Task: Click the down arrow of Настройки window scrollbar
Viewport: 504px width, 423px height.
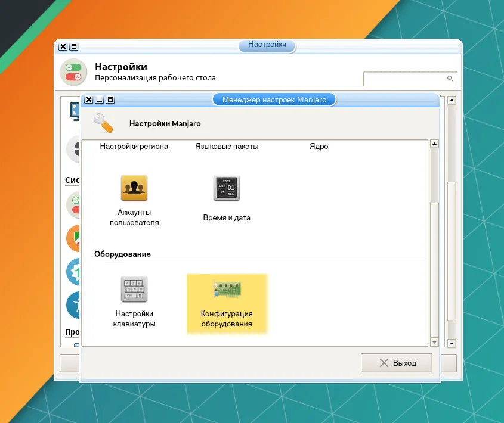Action: tap(452, 343)
